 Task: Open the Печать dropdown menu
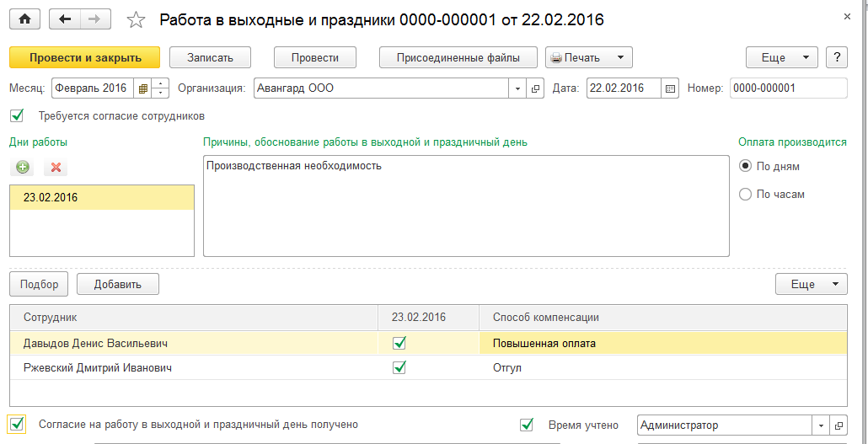point(588,57)
